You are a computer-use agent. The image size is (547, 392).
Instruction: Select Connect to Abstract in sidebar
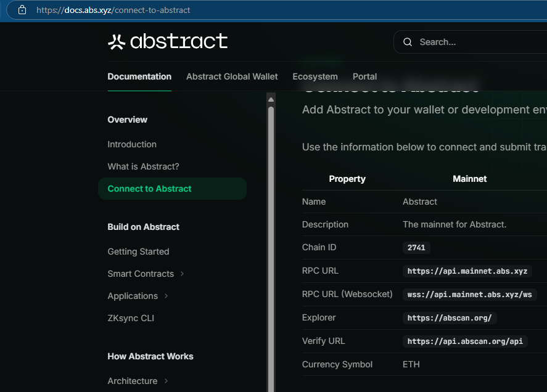[172, 189]
